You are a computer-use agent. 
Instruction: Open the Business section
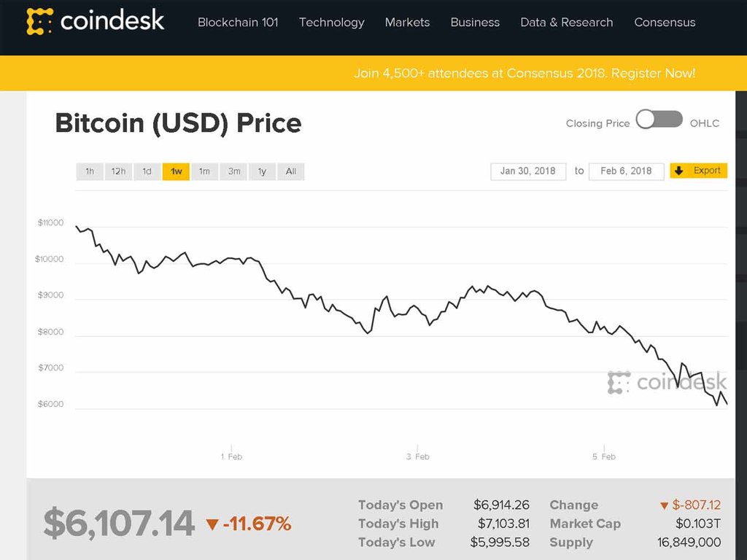click(x=475, y=23)
